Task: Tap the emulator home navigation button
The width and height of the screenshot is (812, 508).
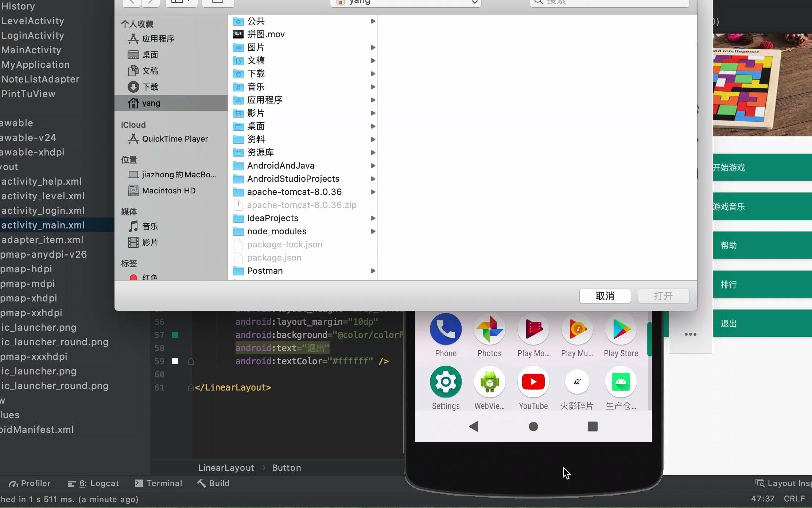Action: [533, 426]
